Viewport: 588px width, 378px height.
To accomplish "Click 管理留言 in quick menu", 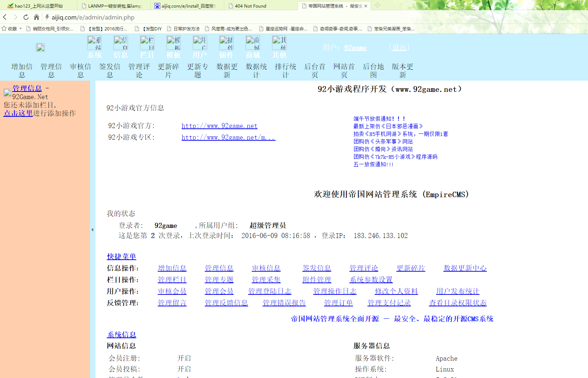I will (x=172, y=303).
